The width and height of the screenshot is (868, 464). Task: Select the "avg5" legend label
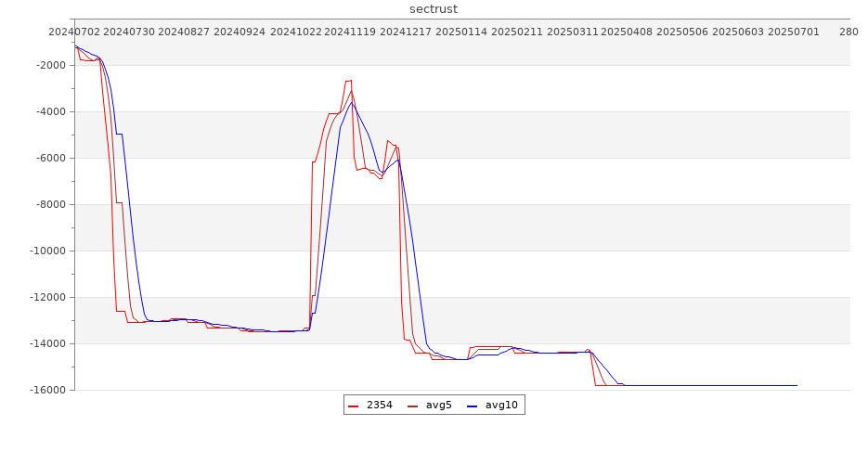pos(439,406)
